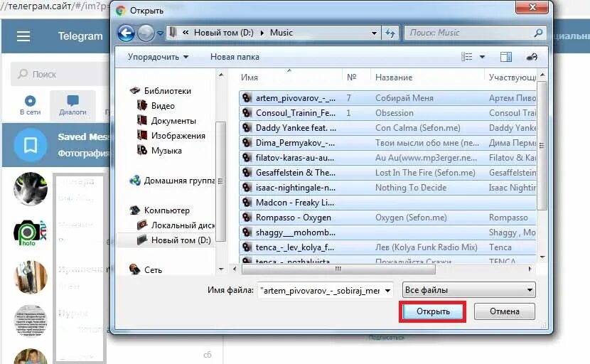Image resolution: width=590 pixels, height=364 pixels.
Task: Click the Back navigation arrow in the dialog
Action: coord(126,33)
